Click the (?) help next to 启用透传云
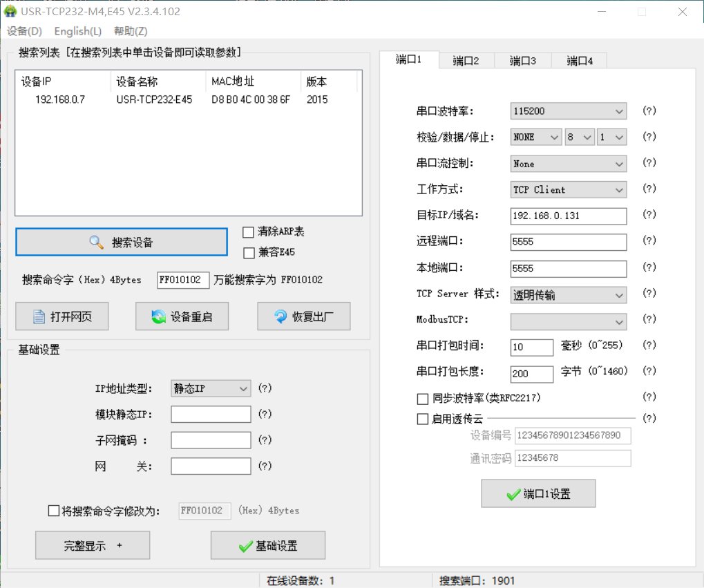 click(x=649, y=418)
